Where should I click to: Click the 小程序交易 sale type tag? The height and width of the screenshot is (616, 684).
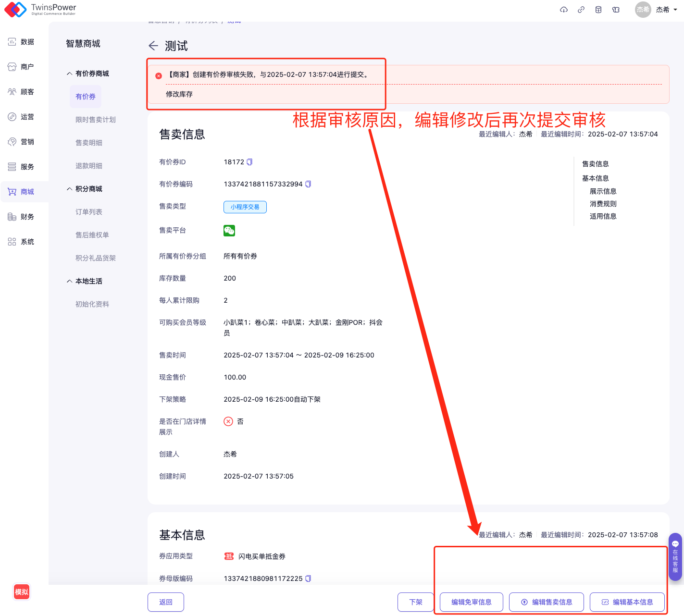click(245, 207)
